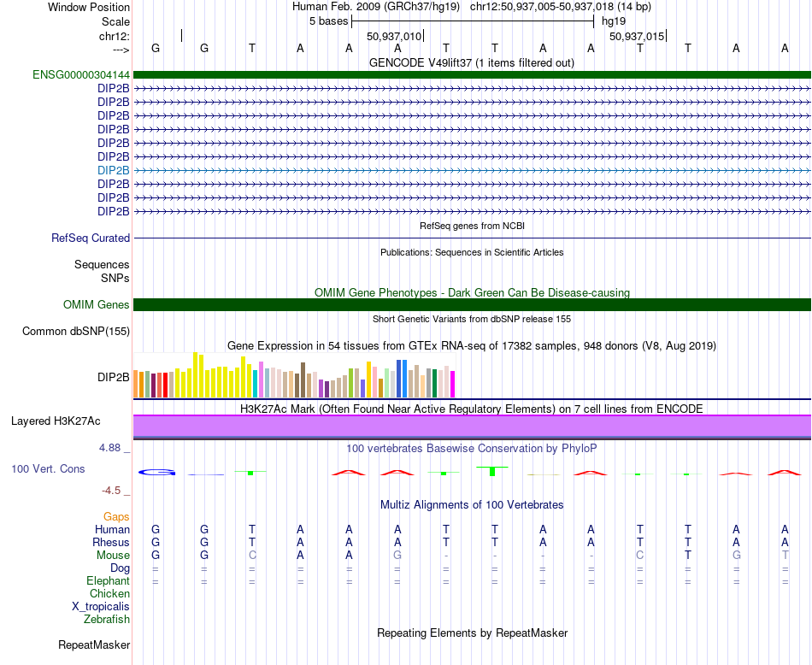812x665 pixels.
Task: Click the Scale label
Action: click(116, 21)
